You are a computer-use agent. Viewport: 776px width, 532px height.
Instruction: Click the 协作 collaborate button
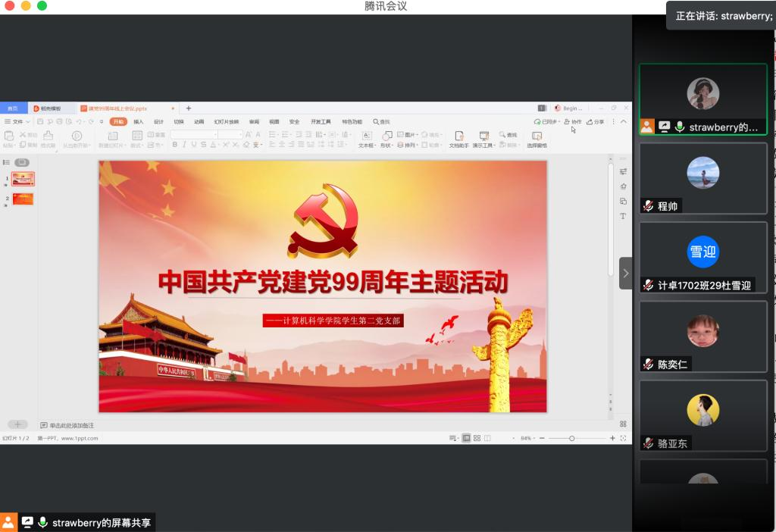(x=573, y=121)
